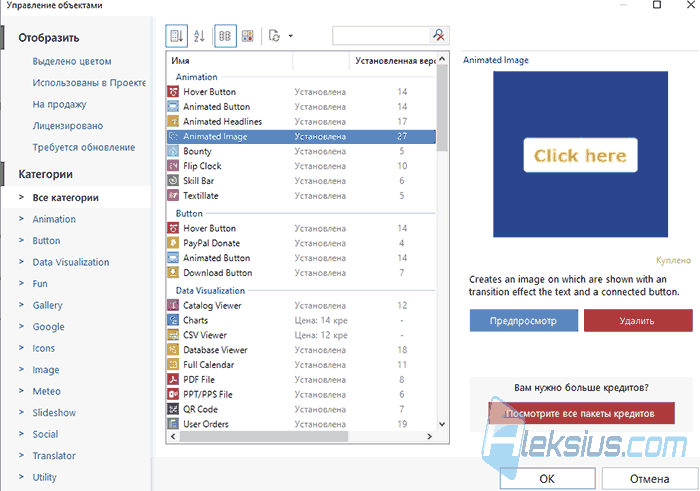Viewport: 700px width, 491px height.
Task: Toggle the list view mode button
Action: [x=225, y=36]
